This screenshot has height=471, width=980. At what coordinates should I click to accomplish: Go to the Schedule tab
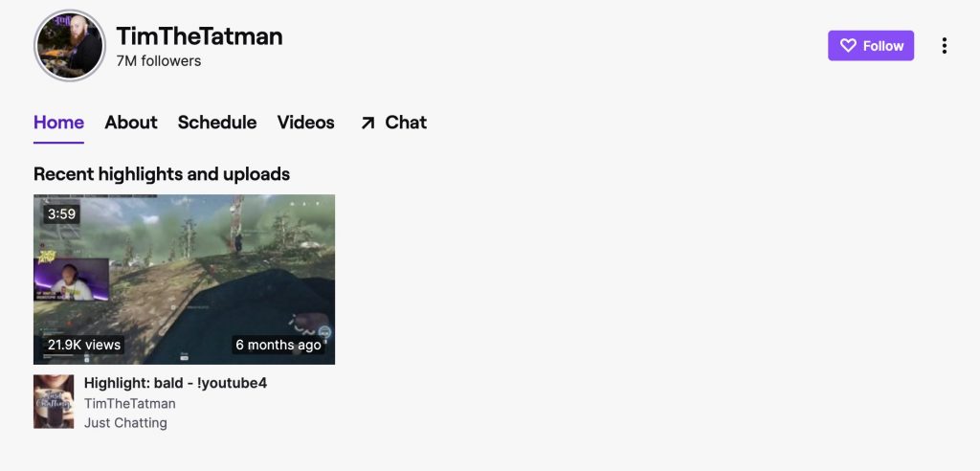[x=217, y=123]
